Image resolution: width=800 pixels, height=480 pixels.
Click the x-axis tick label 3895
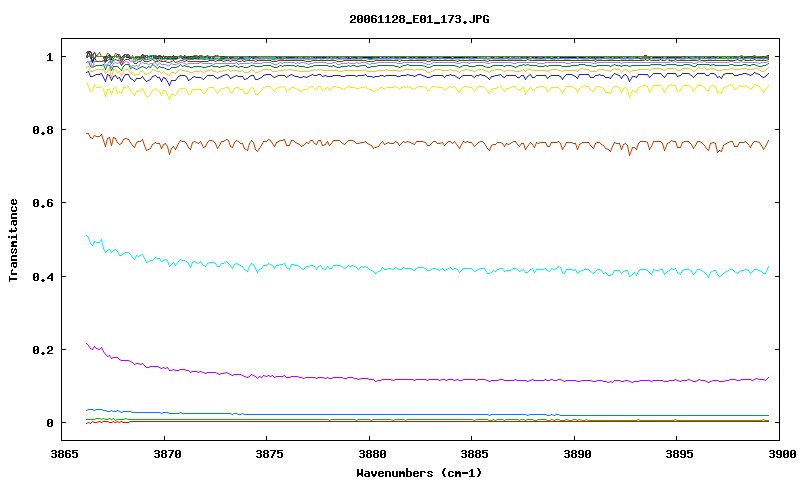[x=680, y=453]
